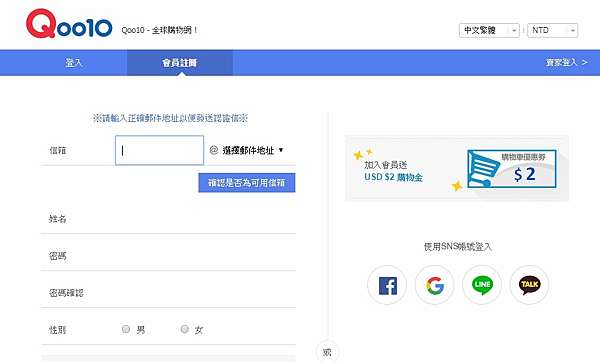Click the 使用SNS帳號登入 heading text
This screenshot has width=600, height=362.
458,247
